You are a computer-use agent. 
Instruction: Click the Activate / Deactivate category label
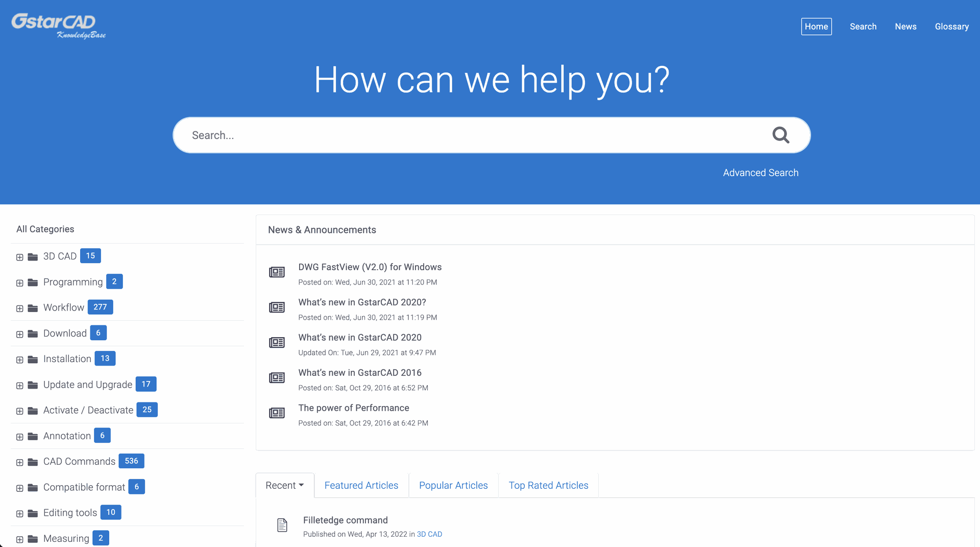tap(88, 410)
